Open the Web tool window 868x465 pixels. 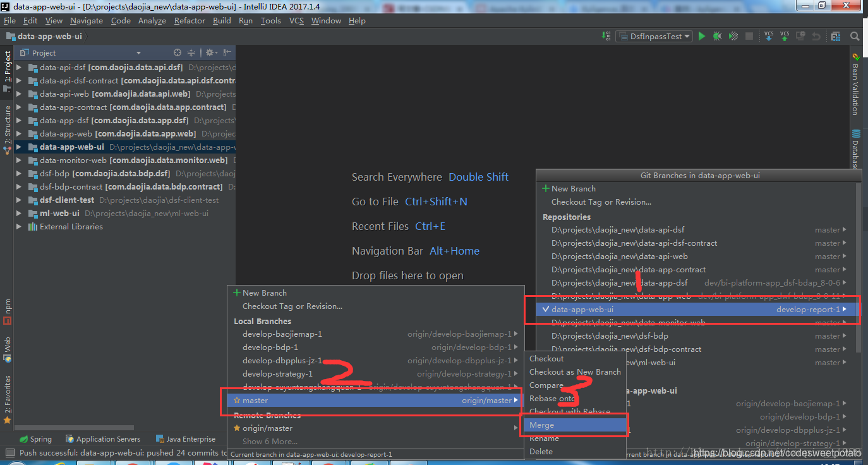click(x=7, y=349)
